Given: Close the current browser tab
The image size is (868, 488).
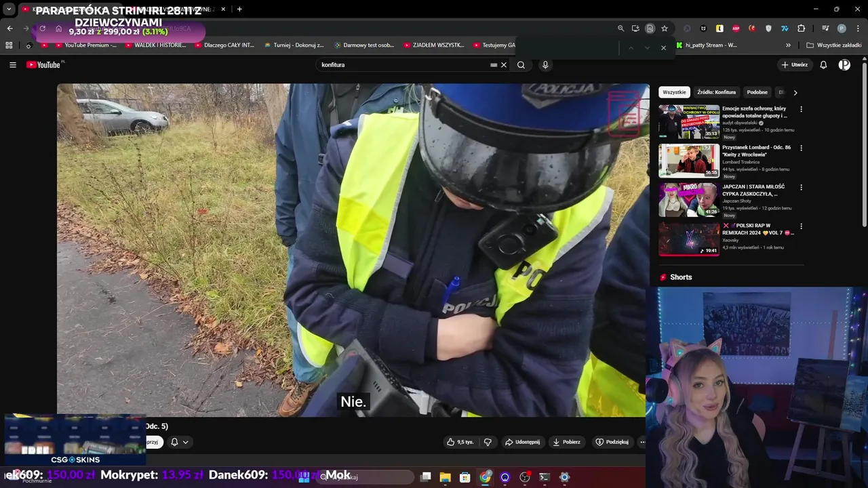Looking at the screenshot, I should point(223,9).
